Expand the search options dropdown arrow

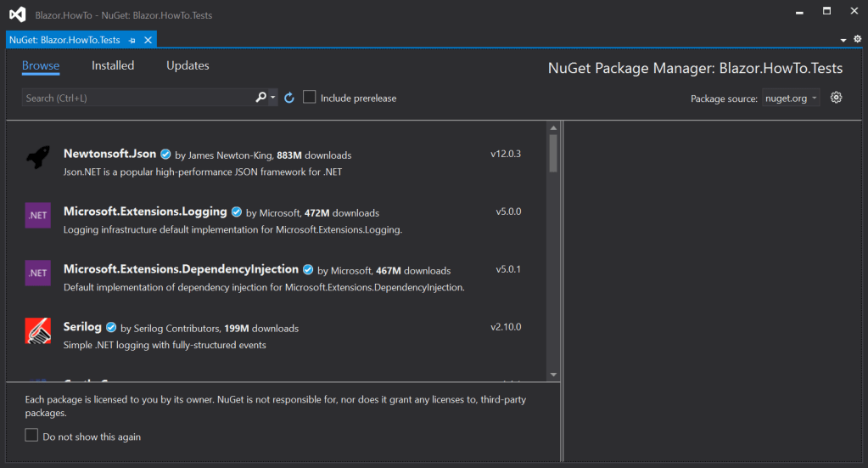click(273, 99)
